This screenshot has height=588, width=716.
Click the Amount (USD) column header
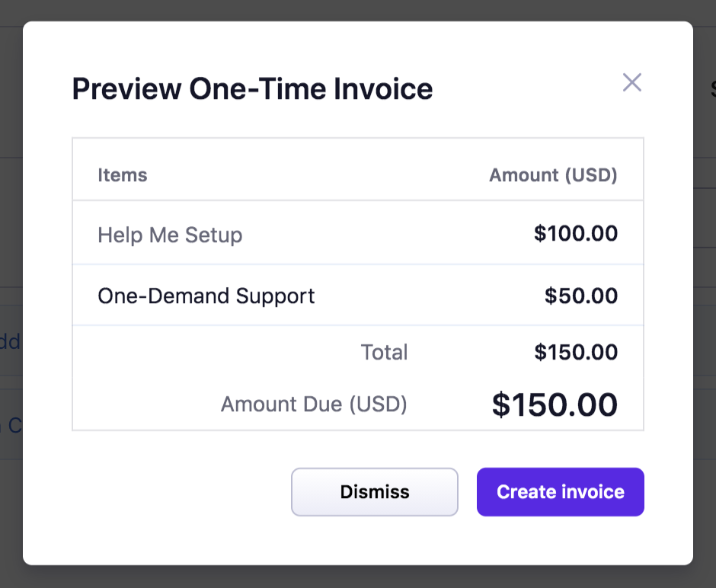point(553,174)
